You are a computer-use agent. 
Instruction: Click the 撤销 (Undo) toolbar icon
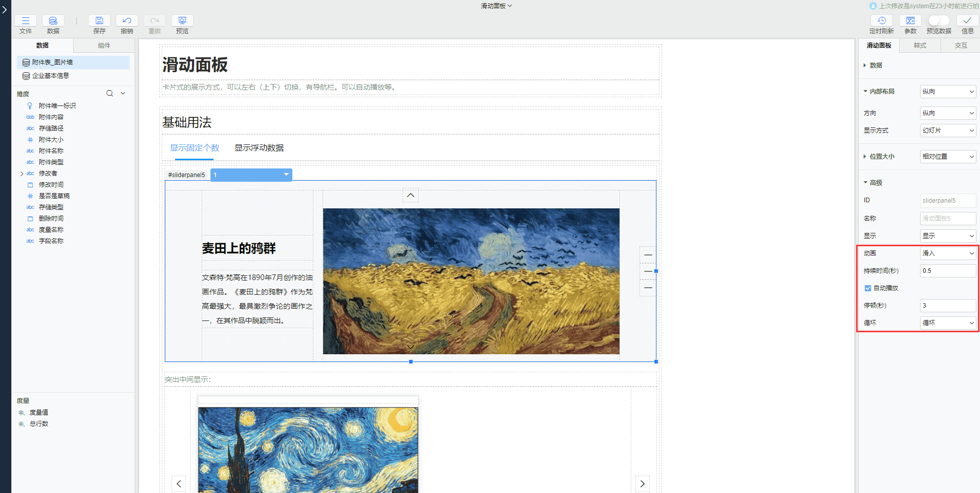tap(127, 21)
